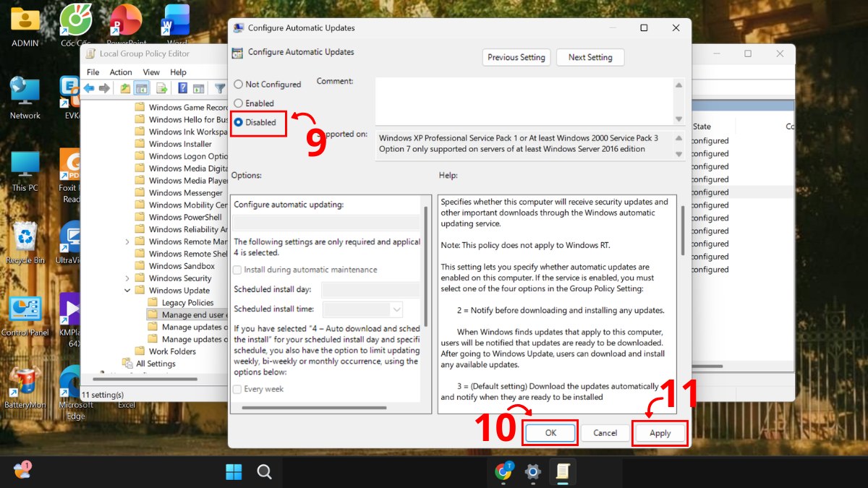Toggle the Show/Hide Action Pane icon
Screen dimensions: 868x488
(x=198, y=87)
